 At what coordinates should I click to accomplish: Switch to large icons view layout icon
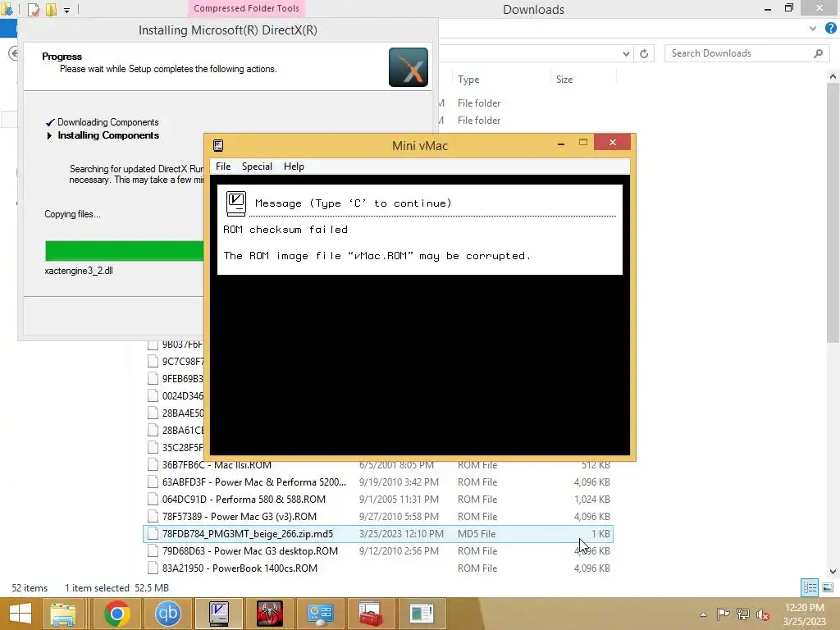(x=828, y=587)
